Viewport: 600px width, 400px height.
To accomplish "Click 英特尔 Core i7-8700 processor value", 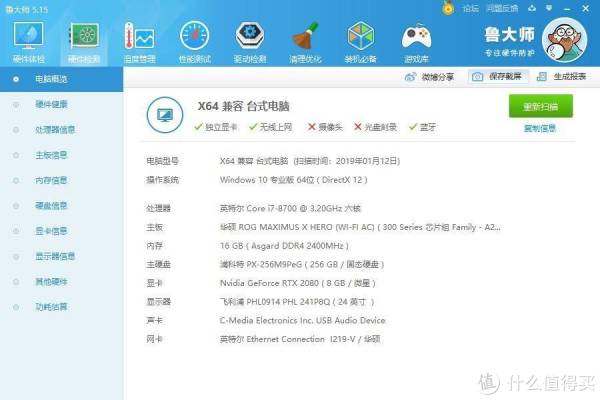I will pyautogui.click(x=290, y=208).
